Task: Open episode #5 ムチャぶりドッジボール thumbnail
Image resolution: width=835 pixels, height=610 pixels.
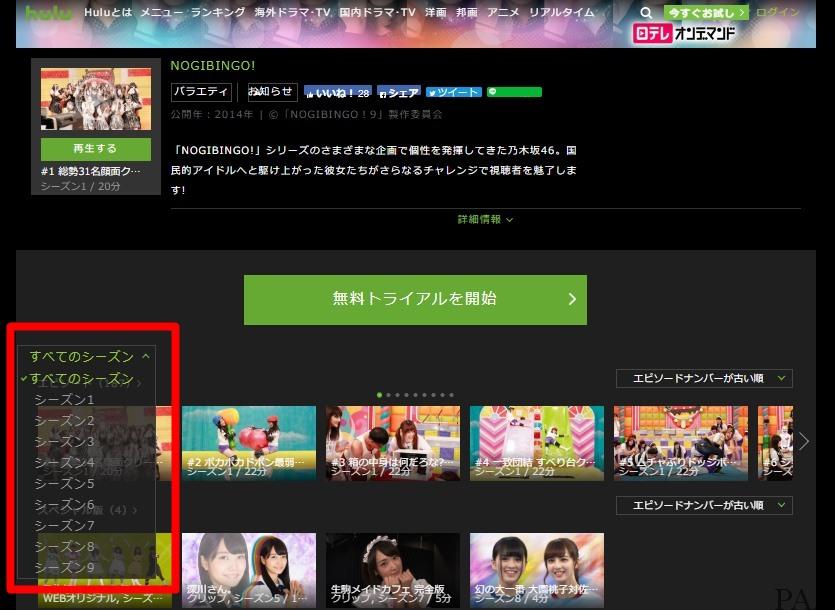Action: tap(681, 443)
